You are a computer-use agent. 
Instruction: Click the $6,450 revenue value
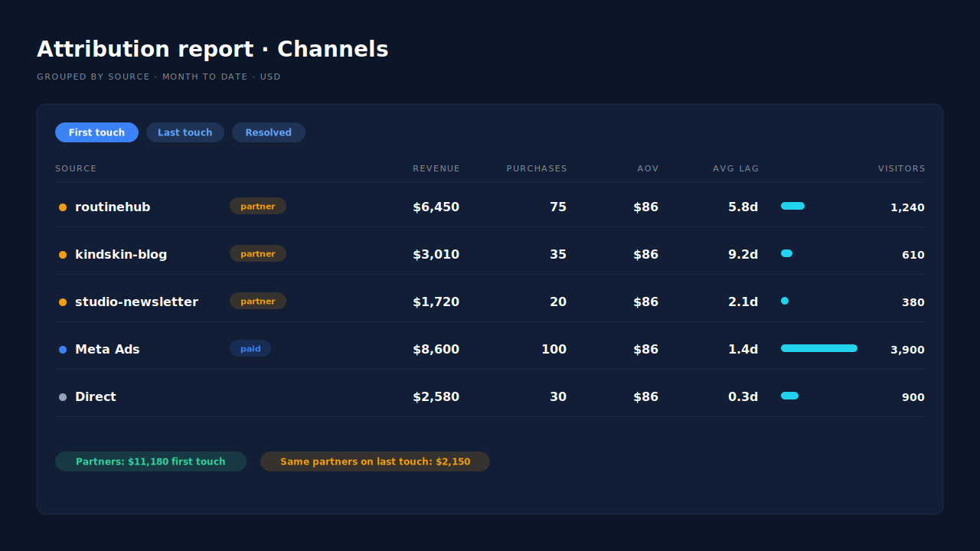436,207
